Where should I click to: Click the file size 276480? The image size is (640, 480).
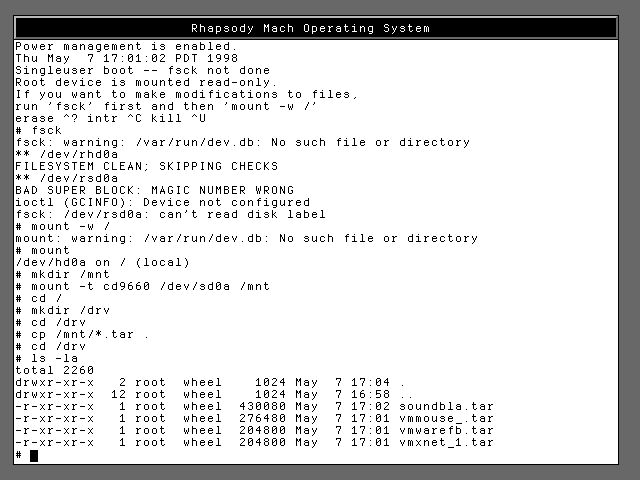tap(262, 418)
